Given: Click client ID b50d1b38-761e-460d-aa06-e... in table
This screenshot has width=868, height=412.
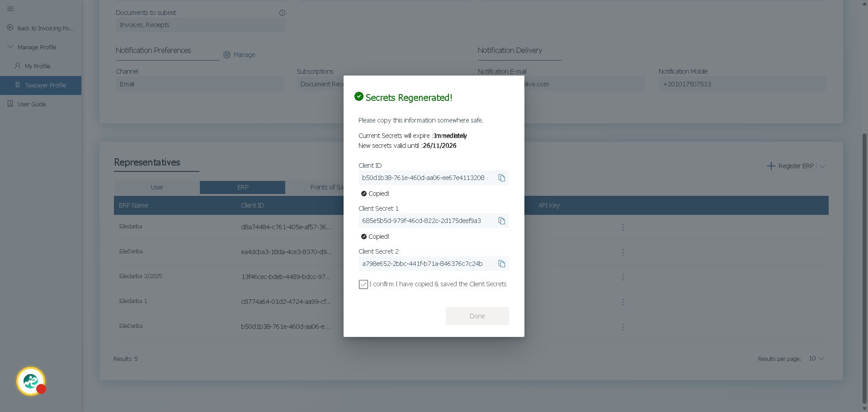Looking at the screenshot, I should 285,327.
